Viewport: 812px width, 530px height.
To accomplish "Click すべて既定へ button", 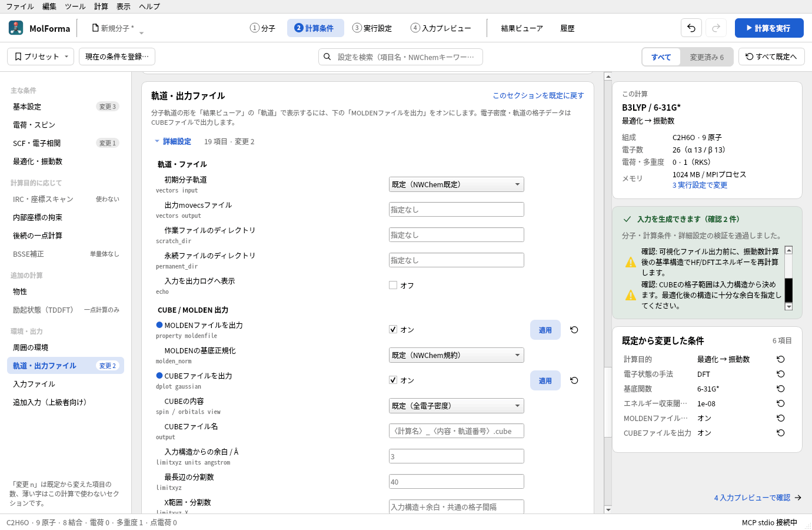I will point(771,57).
